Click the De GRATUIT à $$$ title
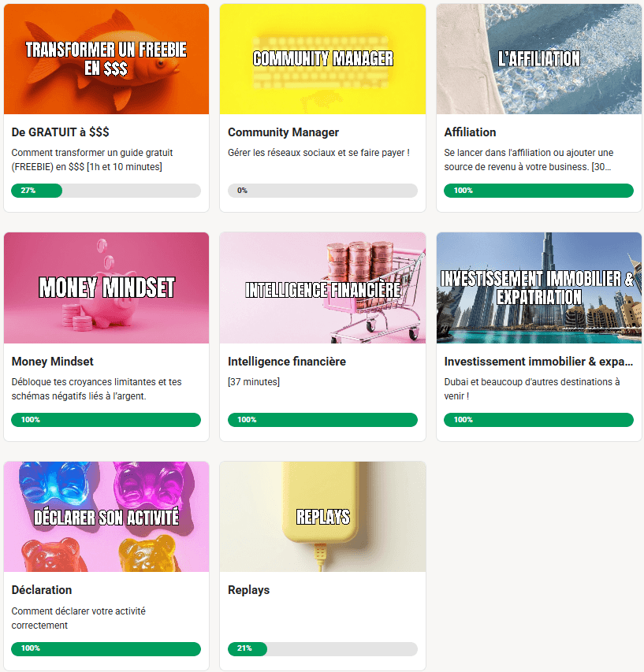This screenshot has height=672, width=644. pyautogui.click(x=60, y=132)
